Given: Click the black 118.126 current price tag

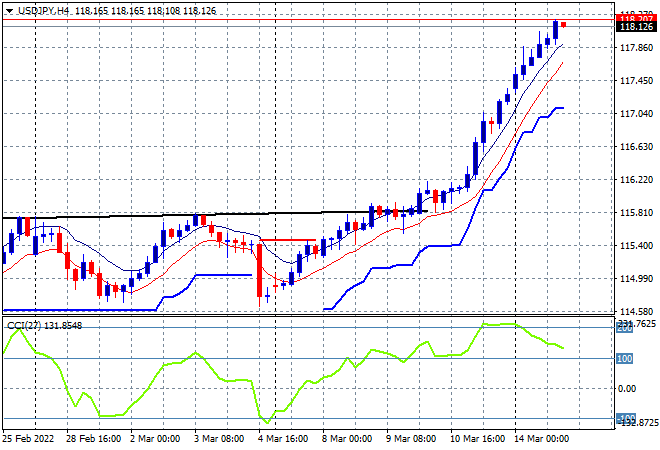Looking at the screenshot, I should [x=636, y=27].
